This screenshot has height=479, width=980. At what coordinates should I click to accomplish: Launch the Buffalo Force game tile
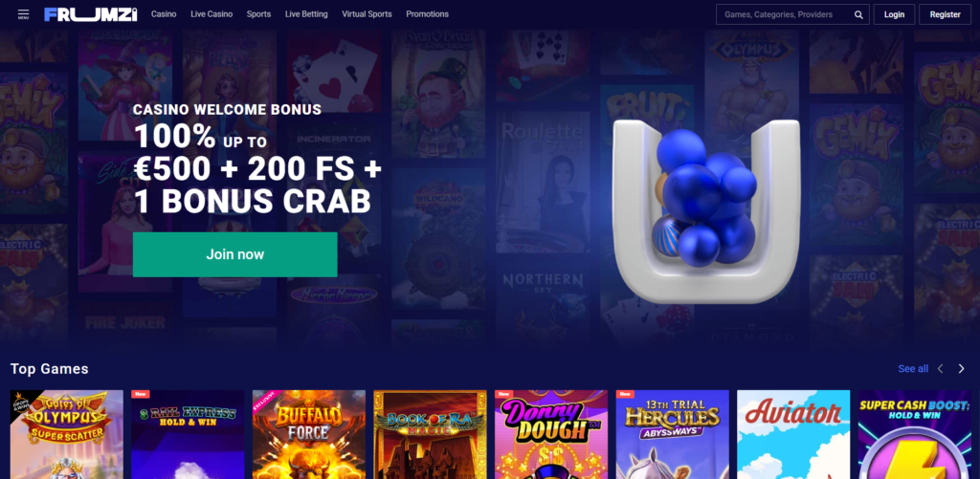pos(309,435)
